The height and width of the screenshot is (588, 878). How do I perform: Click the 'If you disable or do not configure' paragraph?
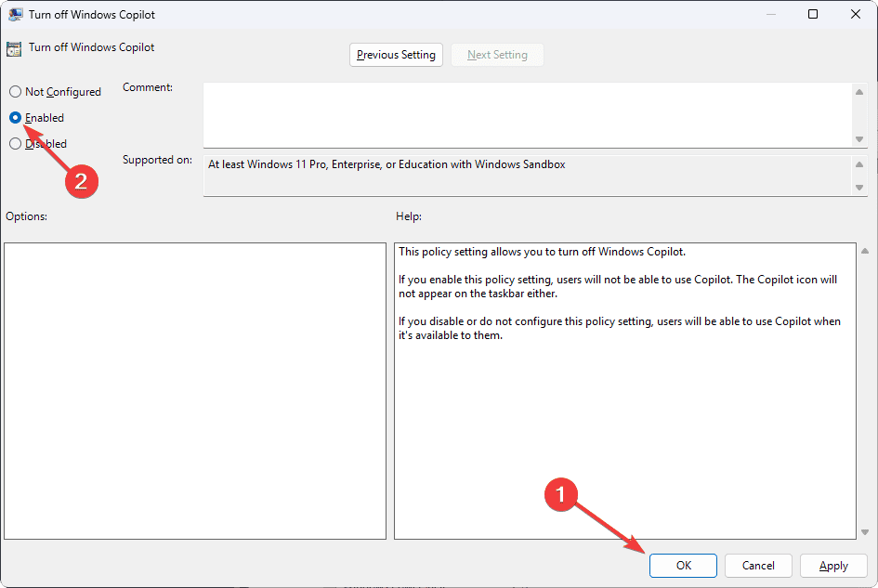tap(620, 328)
